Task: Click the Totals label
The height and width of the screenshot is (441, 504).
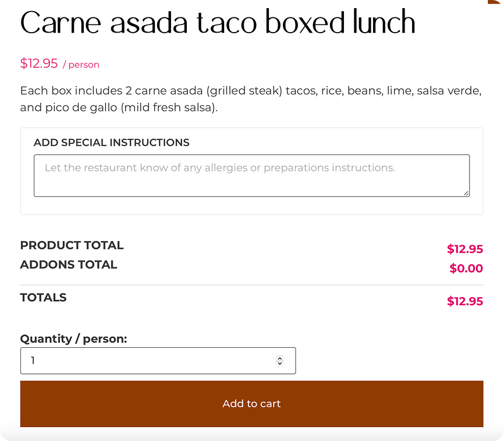Action: tap(43, 298)
